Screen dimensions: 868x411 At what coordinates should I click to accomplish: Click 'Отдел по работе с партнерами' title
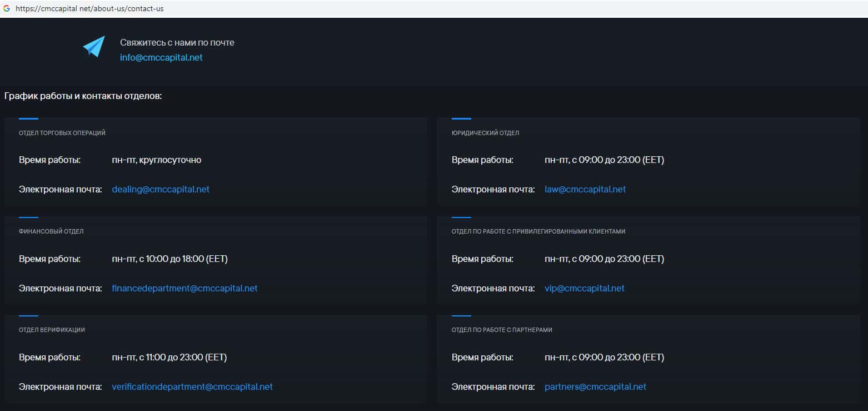click(x=502, y=330)
